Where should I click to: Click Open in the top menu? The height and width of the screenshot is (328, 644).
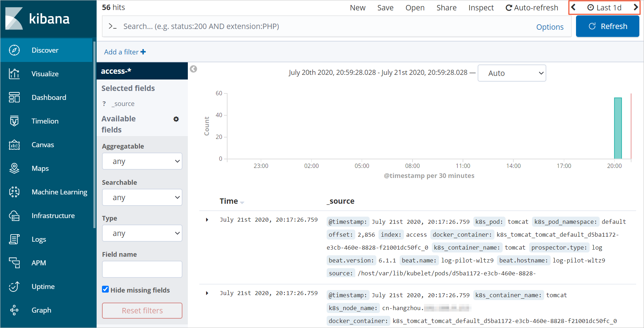(415, 8)
